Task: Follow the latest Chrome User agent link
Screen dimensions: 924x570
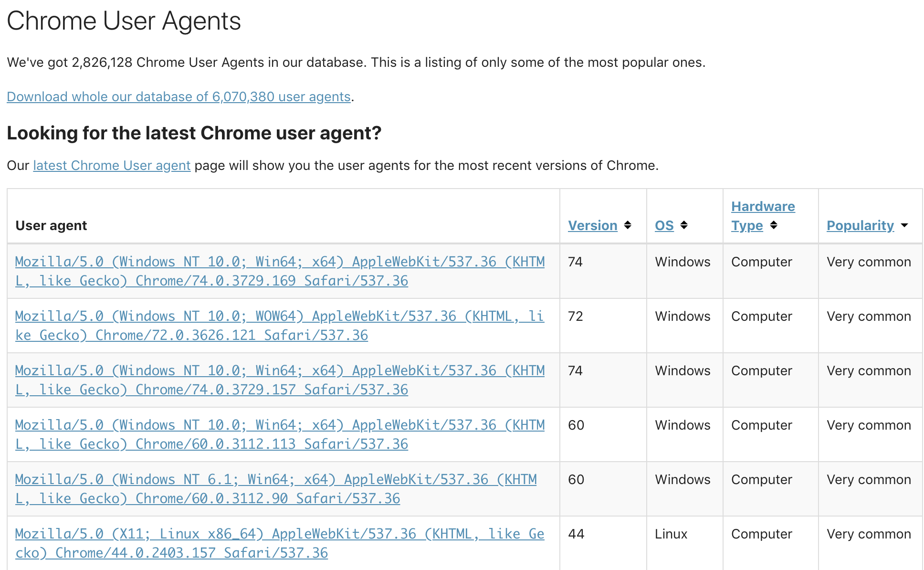Action: point(112,165)
